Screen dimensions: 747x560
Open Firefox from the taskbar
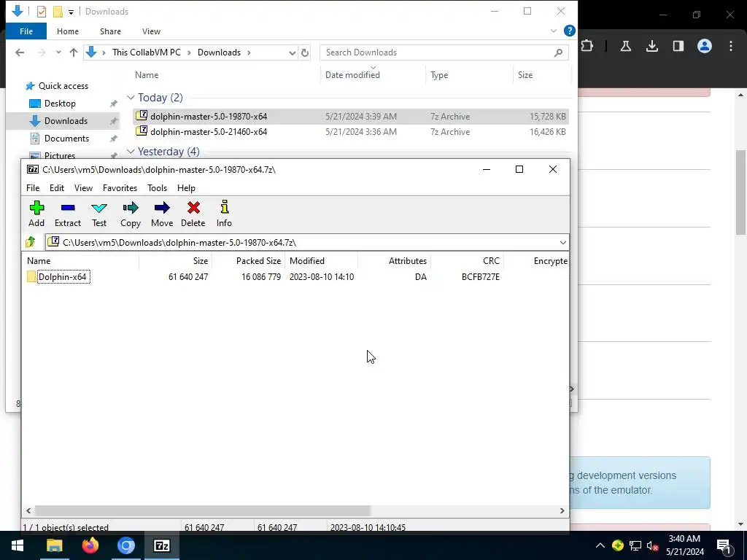click(90, 545)
